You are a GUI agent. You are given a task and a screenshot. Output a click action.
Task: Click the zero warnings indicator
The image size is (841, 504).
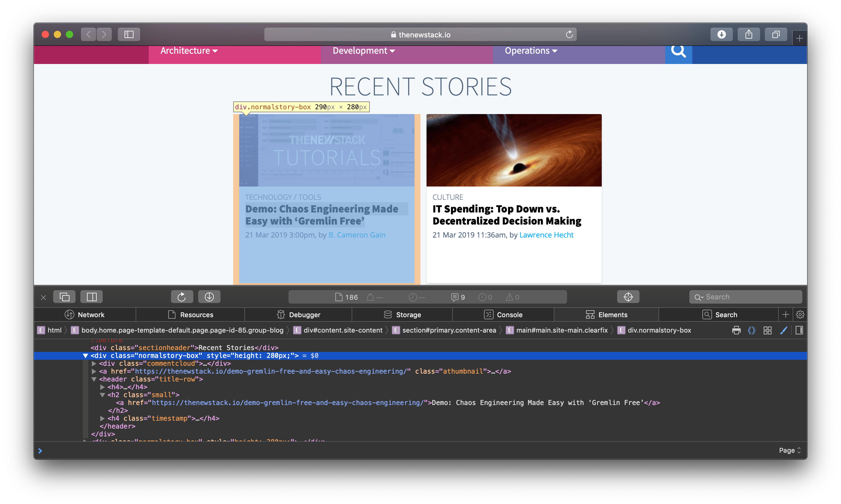pos(512,297)
